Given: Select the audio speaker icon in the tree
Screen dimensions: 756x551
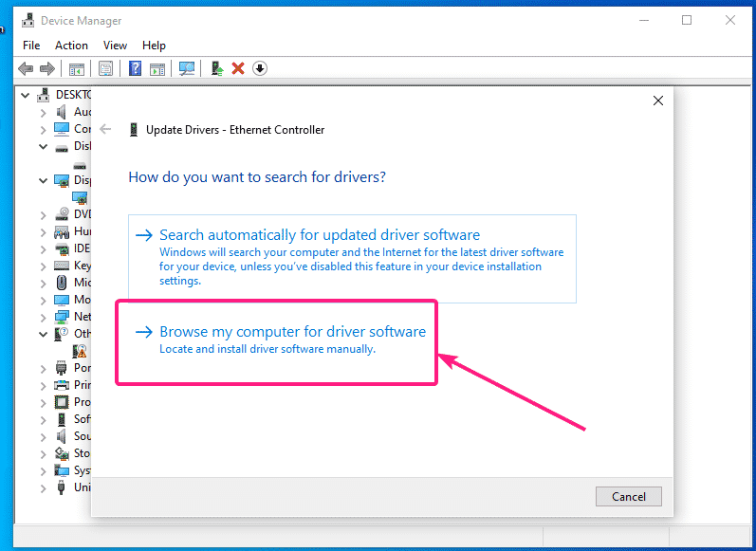Looking at the screenshot, I should [x=62, y=112].
